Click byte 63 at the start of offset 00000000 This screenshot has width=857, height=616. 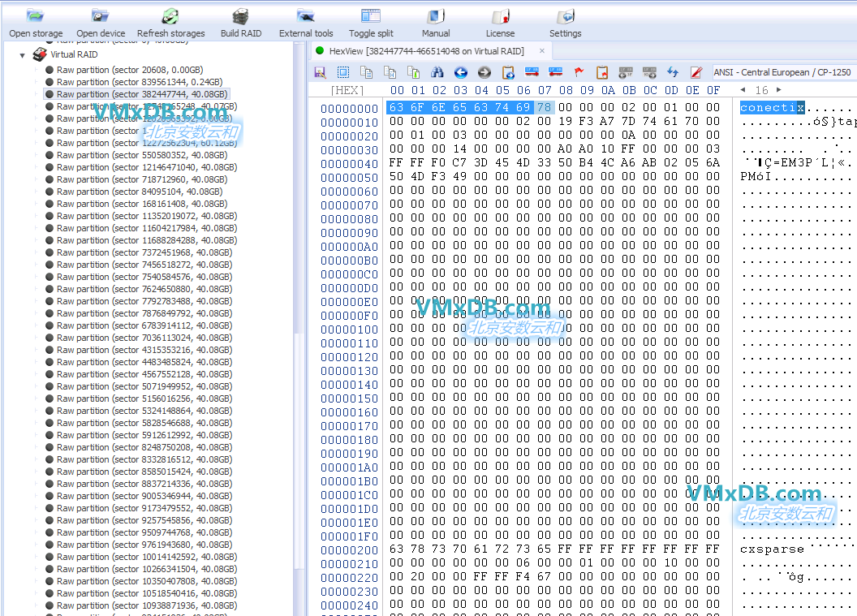point(396,108)
